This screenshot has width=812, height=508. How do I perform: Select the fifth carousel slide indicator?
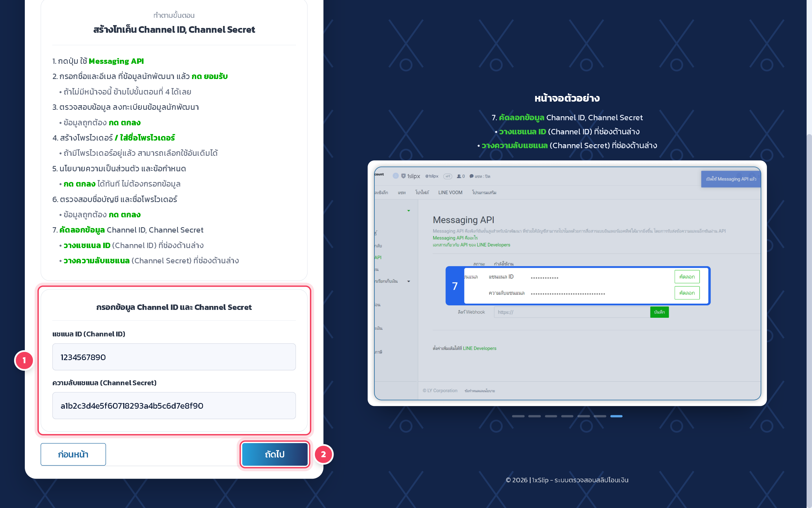[584, 416]
